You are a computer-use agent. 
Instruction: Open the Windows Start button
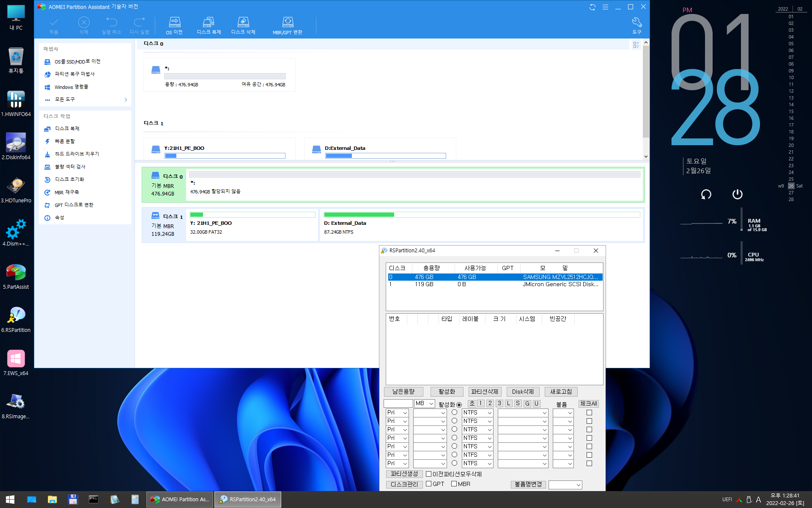pos(10,500)
